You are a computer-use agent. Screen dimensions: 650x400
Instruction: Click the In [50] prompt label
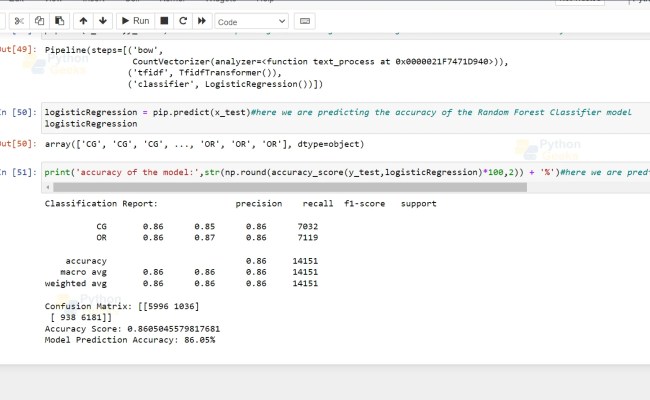[x=18, y=112]
